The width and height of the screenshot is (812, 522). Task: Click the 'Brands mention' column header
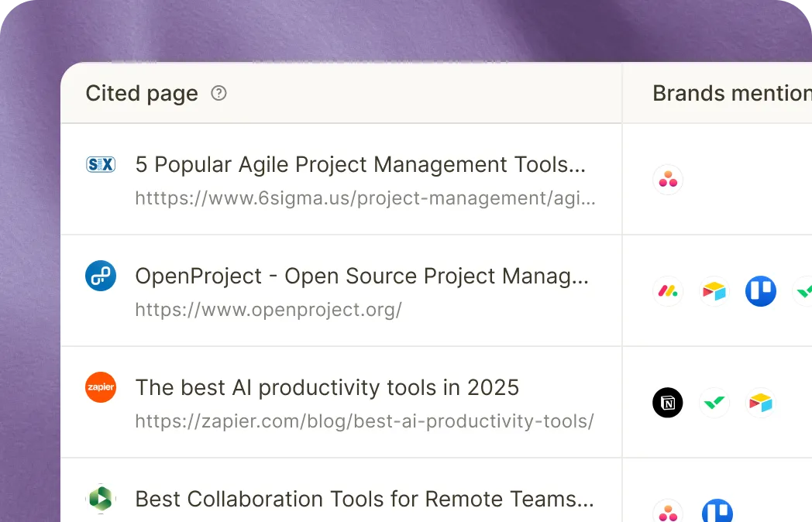(x=731, y=93)
